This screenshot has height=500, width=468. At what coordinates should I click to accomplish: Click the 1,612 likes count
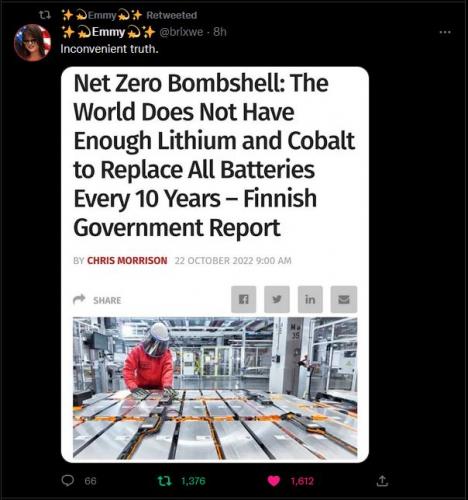point(302,481)
